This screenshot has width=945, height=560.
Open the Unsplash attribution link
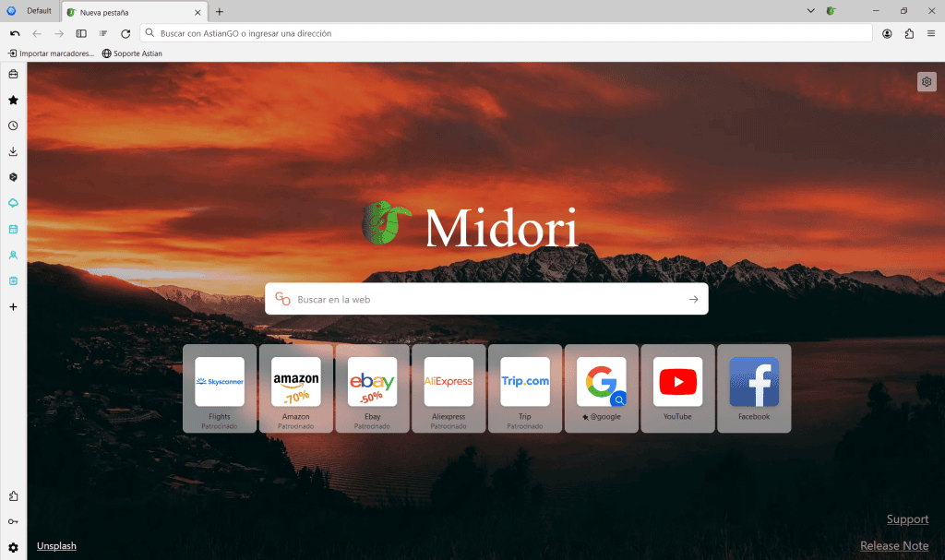point(56,545)
